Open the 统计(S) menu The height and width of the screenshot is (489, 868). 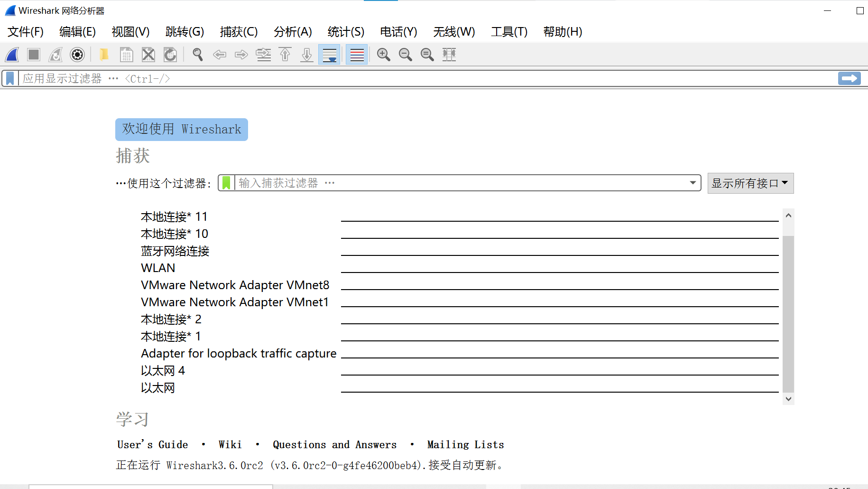click(x=346, y=32)
